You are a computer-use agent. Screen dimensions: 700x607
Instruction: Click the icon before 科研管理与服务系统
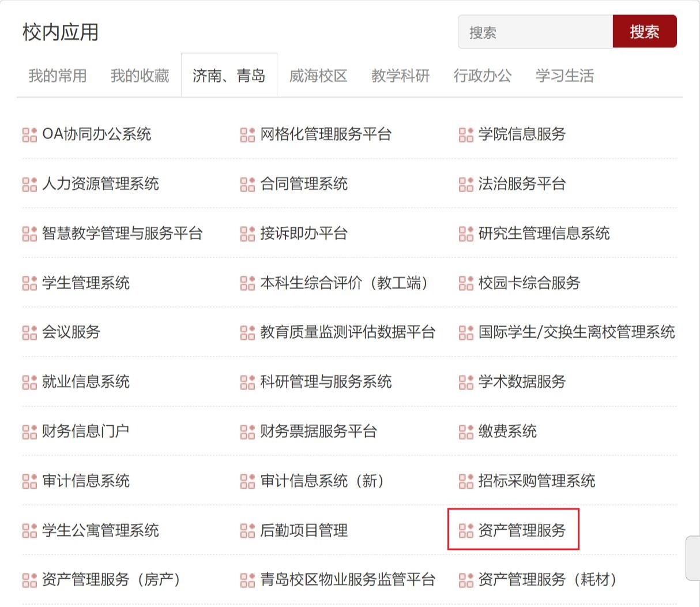[247, 383]
